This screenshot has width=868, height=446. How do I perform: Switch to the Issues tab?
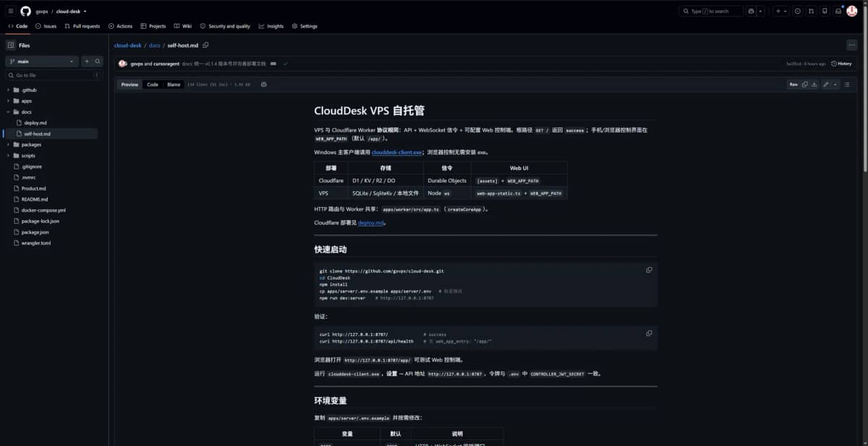[x=46, y=26]
